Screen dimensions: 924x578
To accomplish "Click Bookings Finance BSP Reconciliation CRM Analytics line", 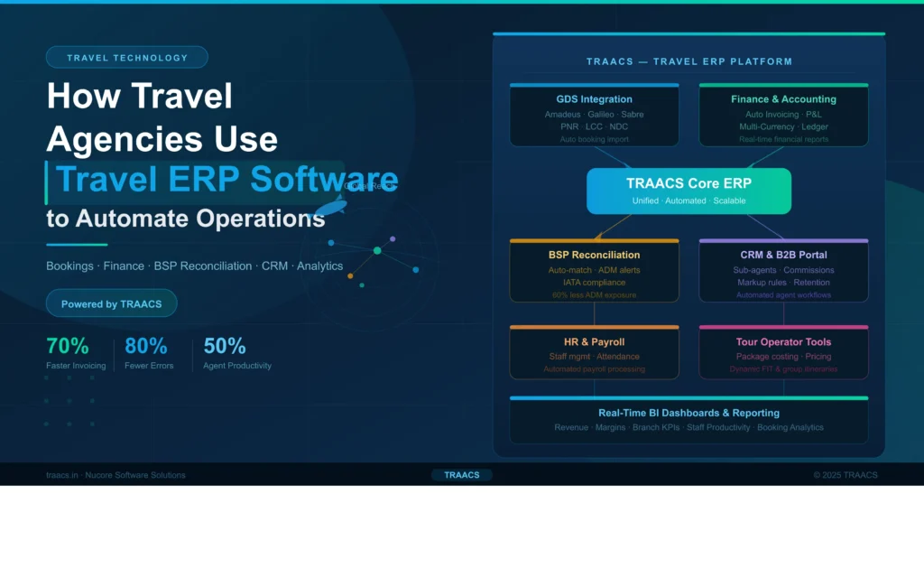I will pos(195,266).
